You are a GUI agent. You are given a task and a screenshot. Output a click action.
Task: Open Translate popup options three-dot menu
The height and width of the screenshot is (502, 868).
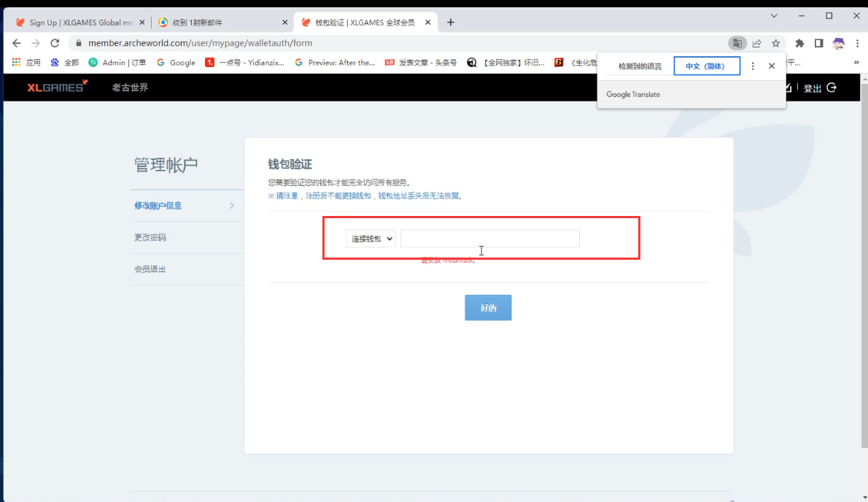[753, 66]
